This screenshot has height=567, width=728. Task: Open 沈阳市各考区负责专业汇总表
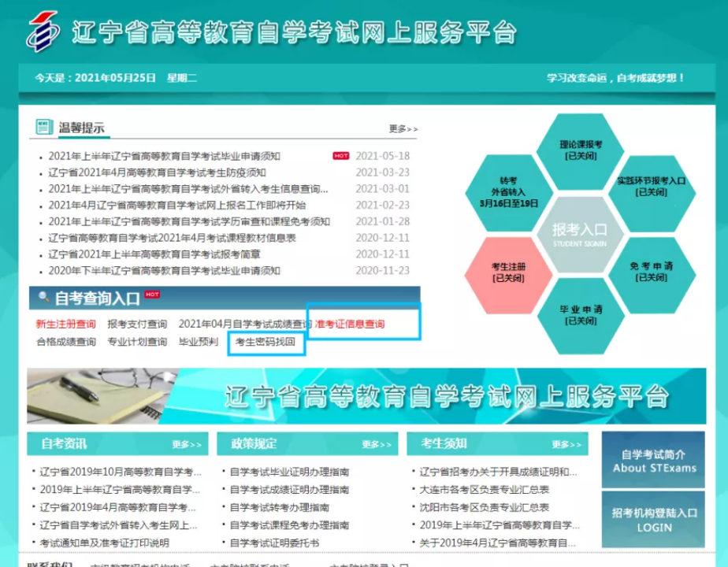point(485,507)
